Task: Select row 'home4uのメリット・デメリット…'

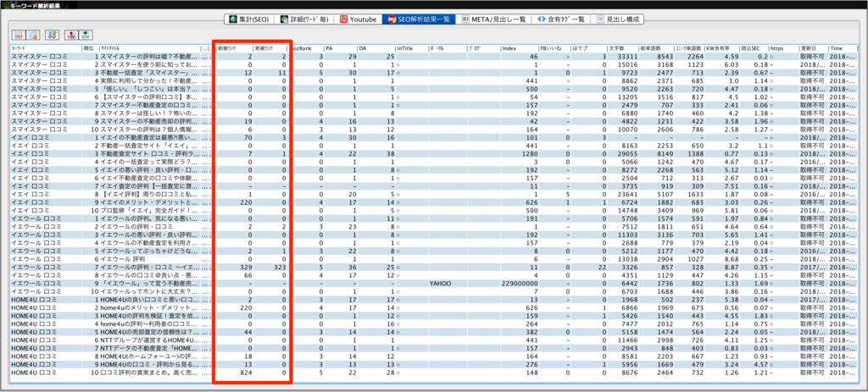Action: coord(433,307)
